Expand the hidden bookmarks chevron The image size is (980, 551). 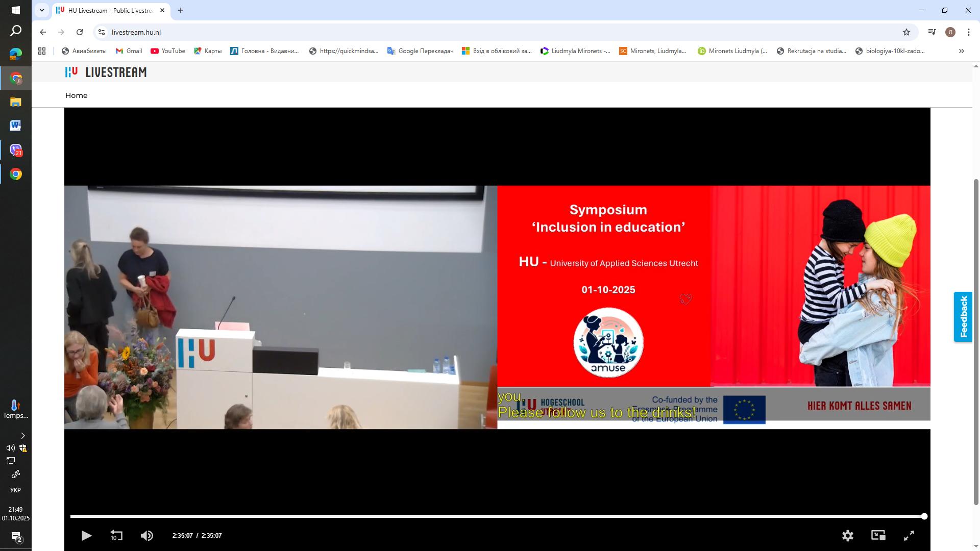tap(961, 51)
